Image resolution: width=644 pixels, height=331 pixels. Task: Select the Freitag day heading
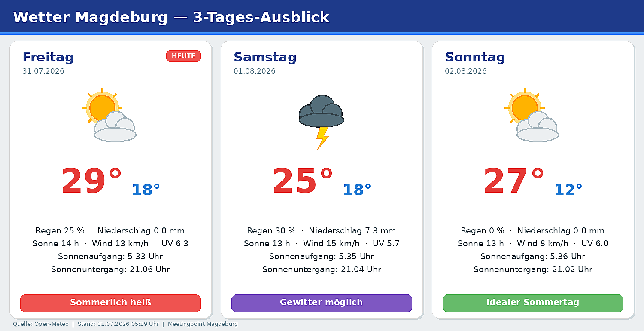coord(48,57)
